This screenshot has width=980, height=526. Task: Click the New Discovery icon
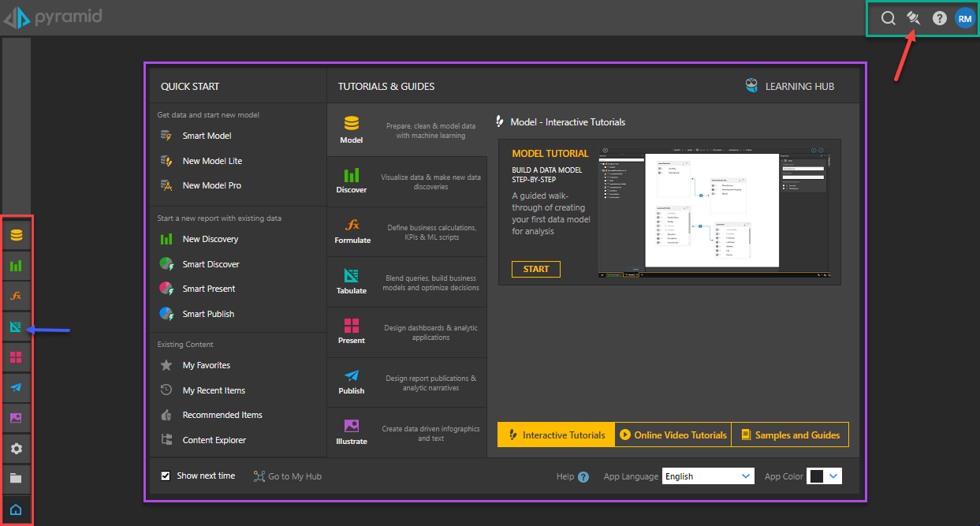click(x=166, y=239)
